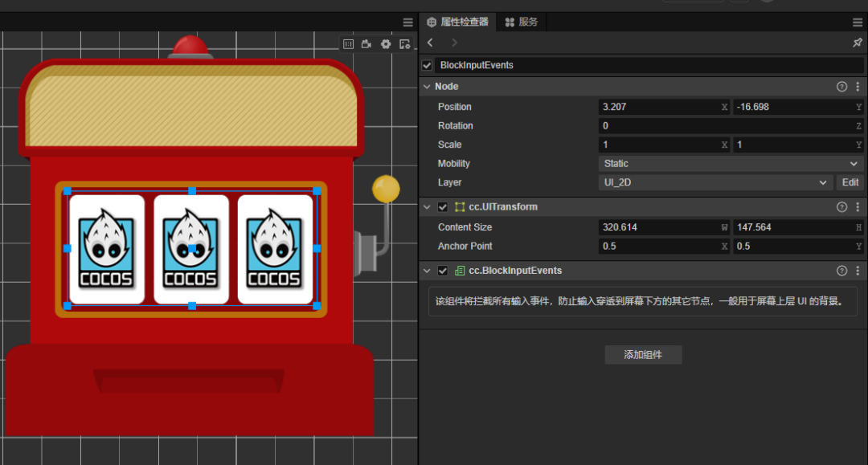Click the 1:1 actual size scene icon
Image resolution: width=868 pixels, height=465 pixels.
(348, 44)
